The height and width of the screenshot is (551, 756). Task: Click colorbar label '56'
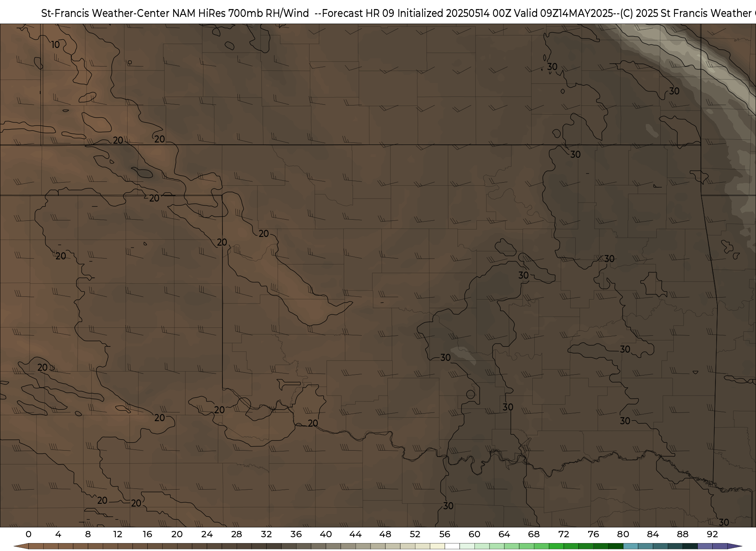pos(445,534)
